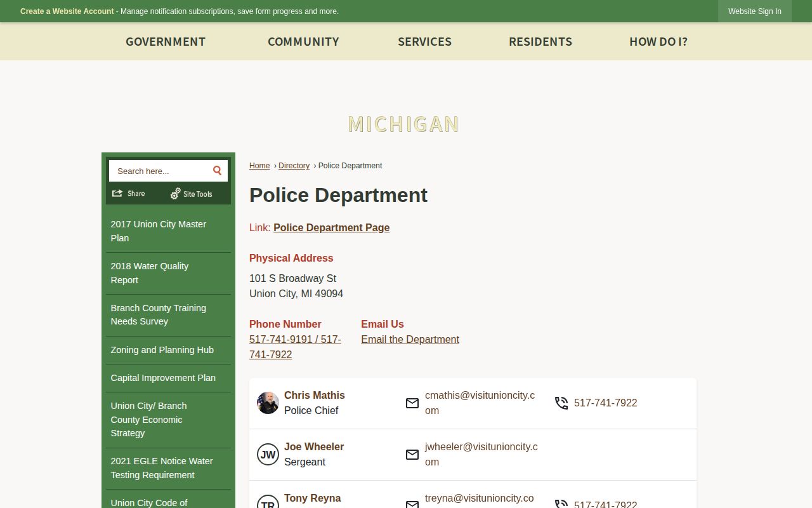
Task: Click Website Sign In button
Action: (x=755, y=11)
